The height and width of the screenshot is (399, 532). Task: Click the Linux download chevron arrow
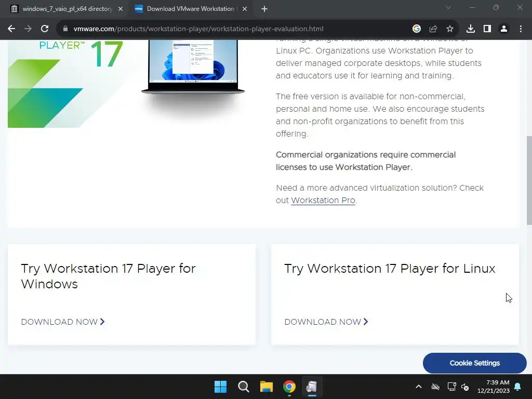click(x=366, y=322)
